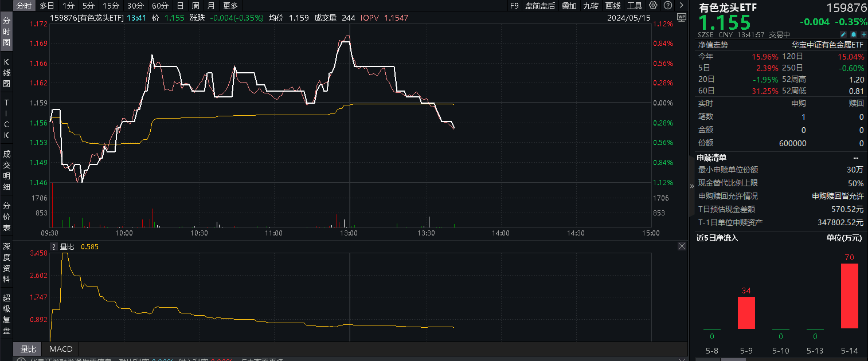Click the WP monitor icon near the date
868x361 pixels.
pos(682,17)
